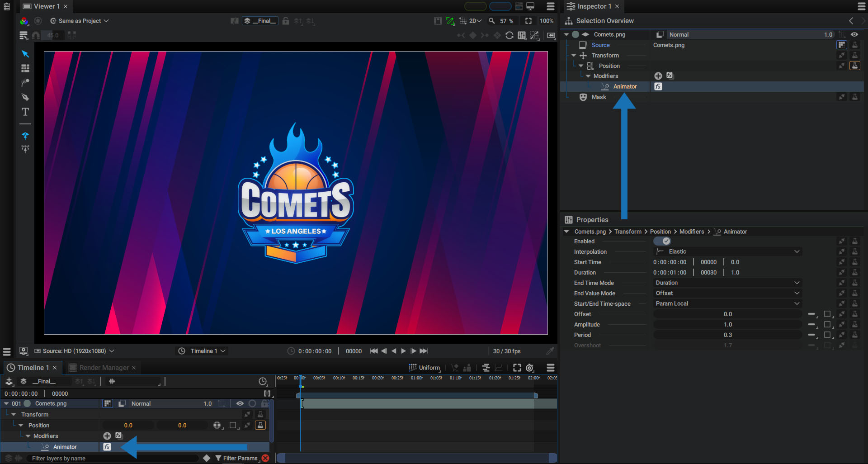Open Interpolation Elastic dropdown
The height and width of the screenshot is (464, 868).
click(x=728, y=251)
